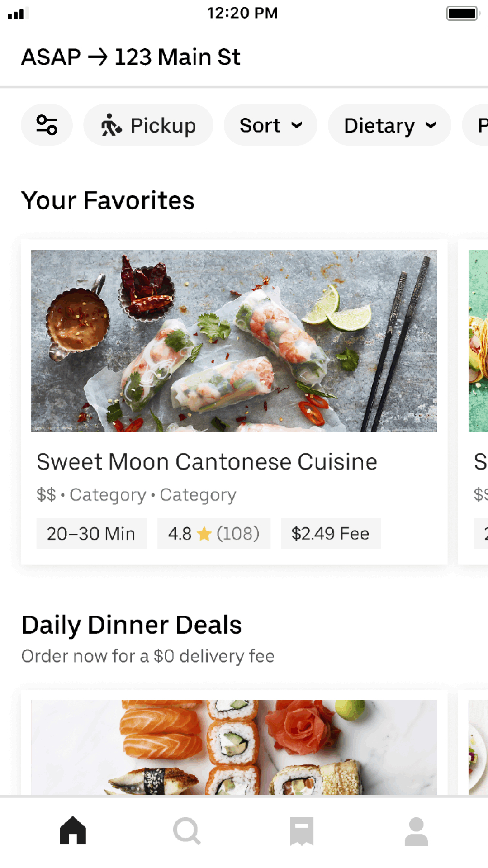Click the star rating icon
The width and height of the screenshot is (488, 868).
coord(204,534)
